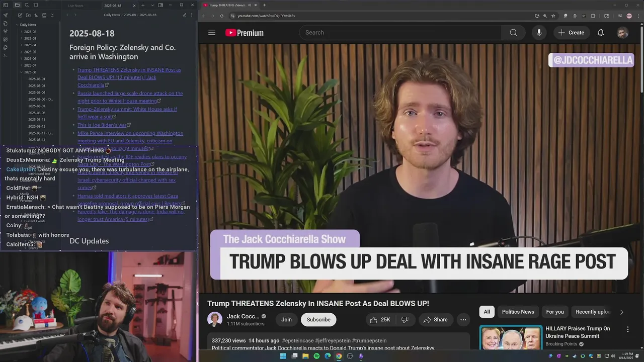Navigate back arrow in Obsidian note
Image resolution: width=644 pixels, height=362 pixels.
coord(68,15)
